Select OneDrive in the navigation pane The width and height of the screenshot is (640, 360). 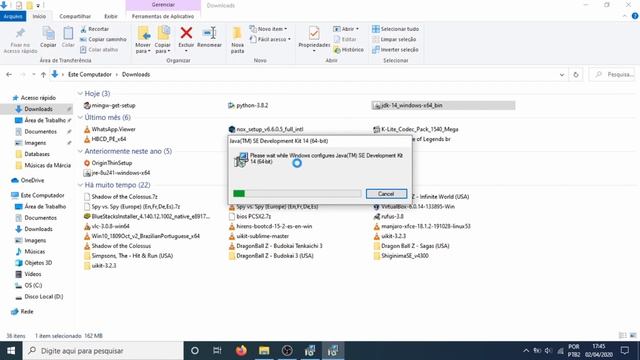32,180
